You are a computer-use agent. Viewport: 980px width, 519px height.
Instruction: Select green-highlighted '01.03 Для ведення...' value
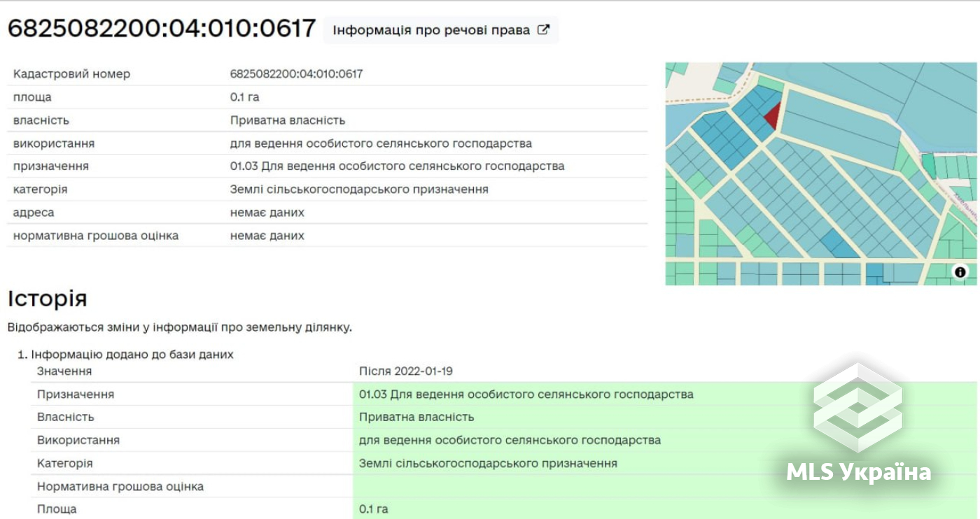click(526, 394)
